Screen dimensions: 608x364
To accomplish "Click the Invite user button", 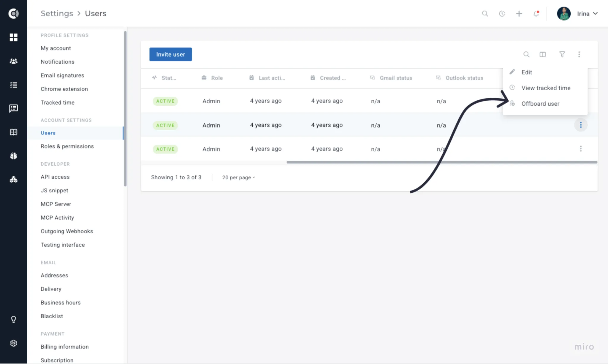I will click(170, 54).
